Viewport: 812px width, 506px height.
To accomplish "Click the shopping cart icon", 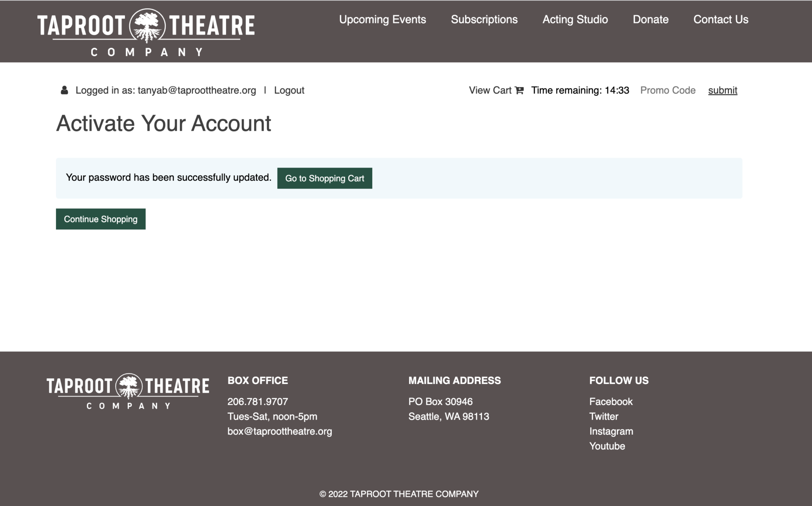I will coord(519,90).
